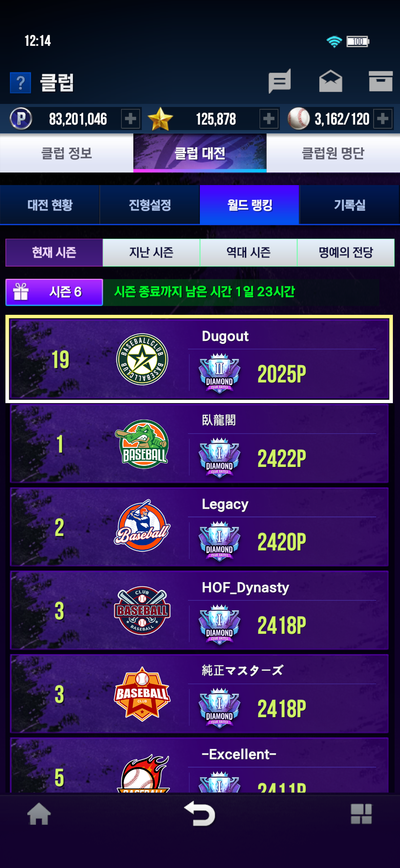The height and width of the screenshot is (868, 400).
Task: Select 역대 시즌 ranking filter
Action: click(x=248, y=252)
